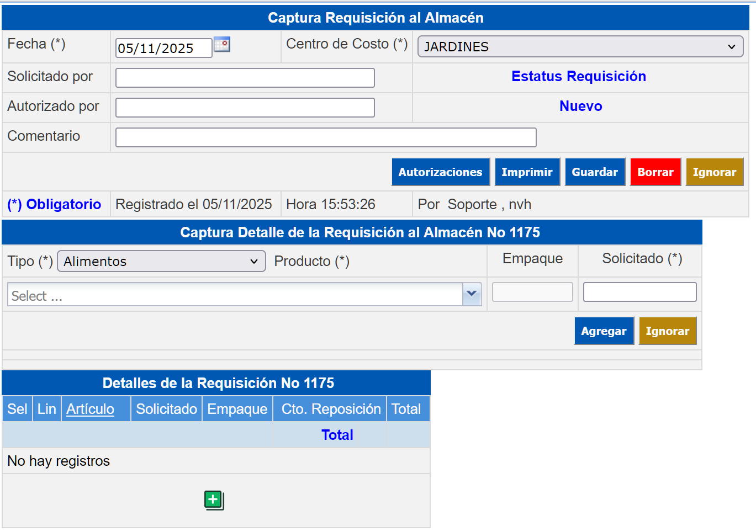Click the Autorizado por text field

coord(245,108)
